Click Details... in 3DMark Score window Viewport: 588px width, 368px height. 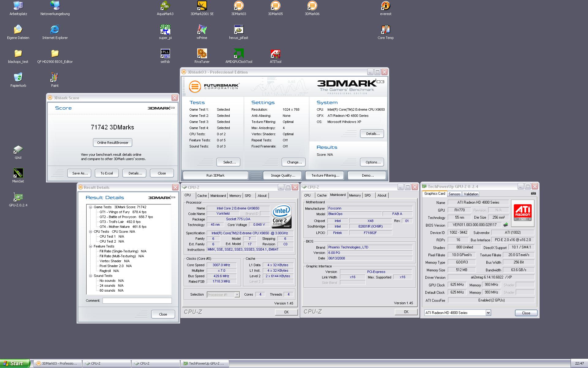pos(135,173)
